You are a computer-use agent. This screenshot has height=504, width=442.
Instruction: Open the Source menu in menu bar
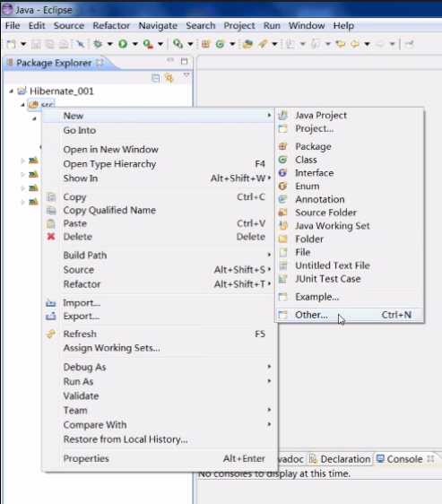click(69, 25)
